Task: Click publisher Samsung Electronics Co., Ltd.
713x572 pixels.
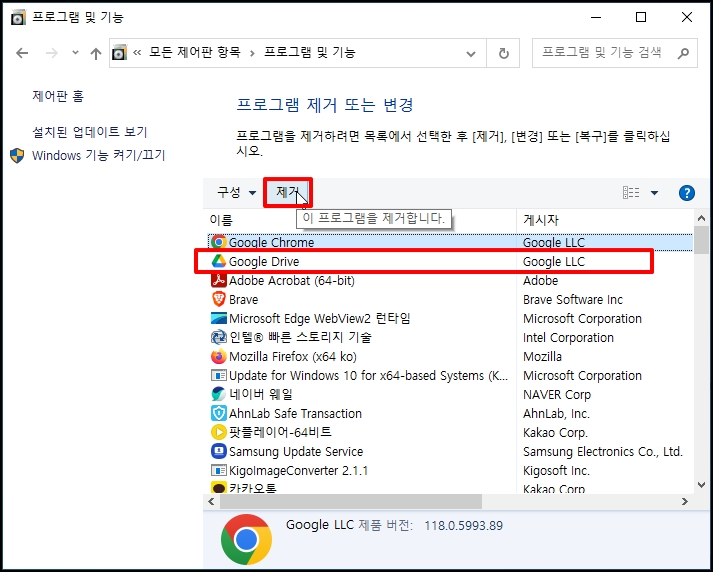Action: tap(603, 452)
